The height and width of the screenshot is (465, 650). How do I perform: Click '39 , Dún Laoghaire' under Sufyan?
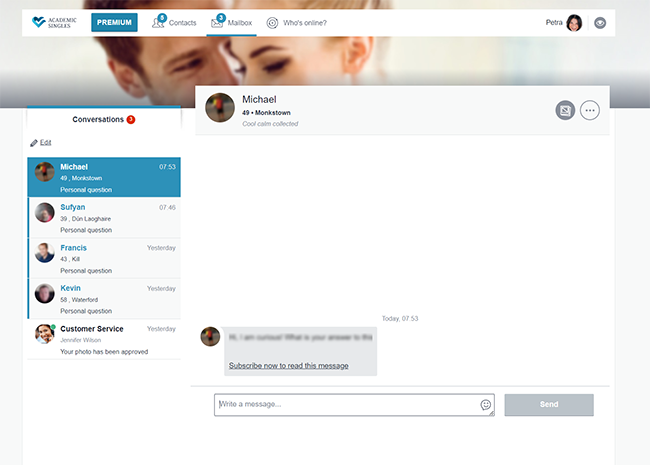coord(85,219)
